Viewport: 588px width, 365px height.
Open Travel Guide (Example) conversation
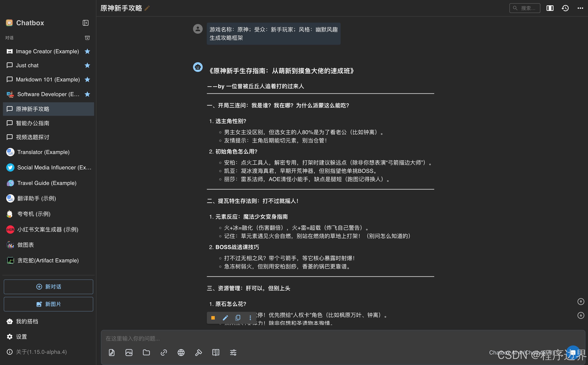[49, 183]
